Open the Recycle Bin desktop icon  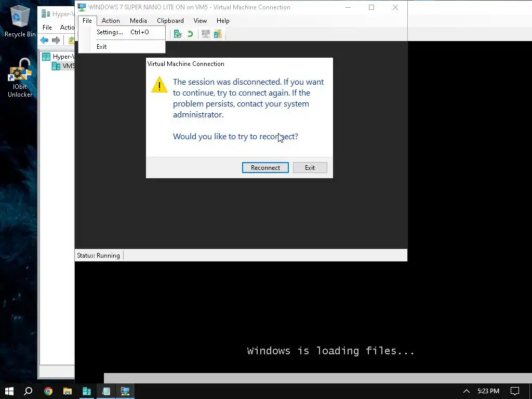click(x=20, y=21)
